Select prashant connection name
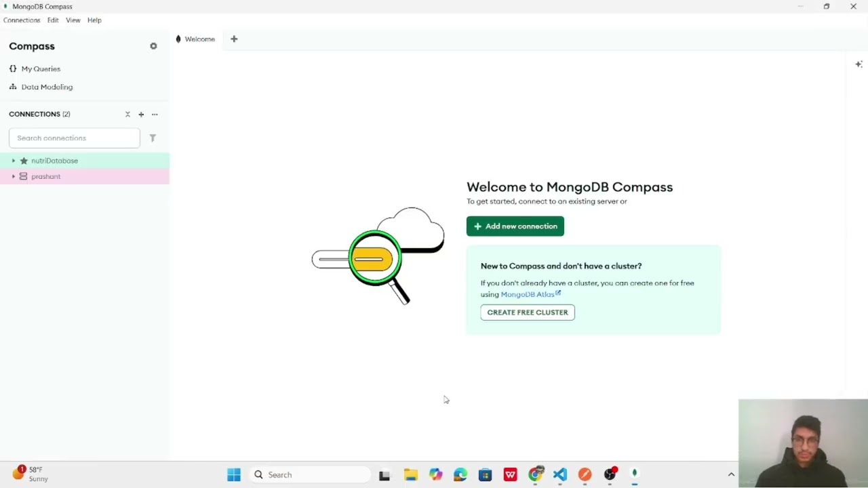The height and width of the screenshot is (488, 868). 45,176
